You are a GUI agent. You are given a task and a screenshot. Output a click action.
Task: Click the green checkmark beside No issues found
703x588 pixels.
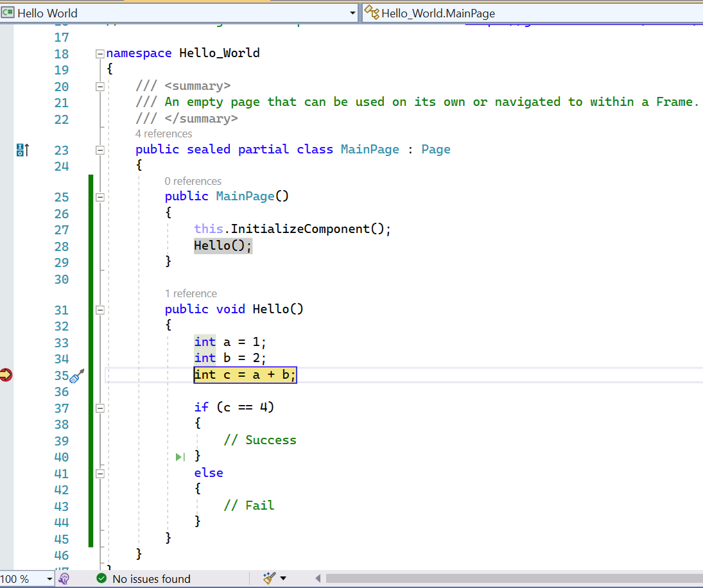(101, 578)
